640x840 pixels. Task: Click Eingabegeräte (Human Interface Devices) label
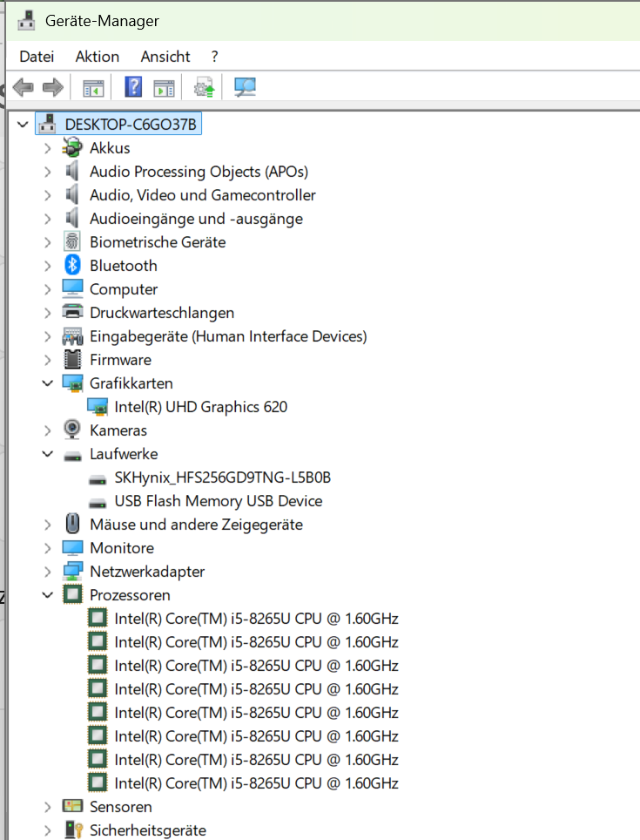pyautogui.click(x=228, y=335)
